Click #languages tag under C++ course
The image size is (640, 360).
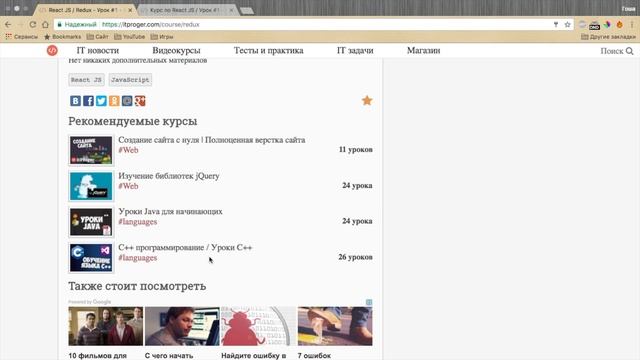[138, 258]
